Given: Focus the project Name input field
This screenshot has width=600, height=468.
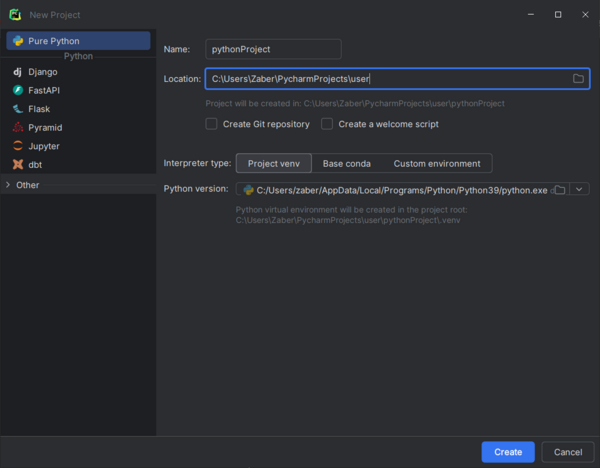Looking at the screenshot, I should (273, 49).
